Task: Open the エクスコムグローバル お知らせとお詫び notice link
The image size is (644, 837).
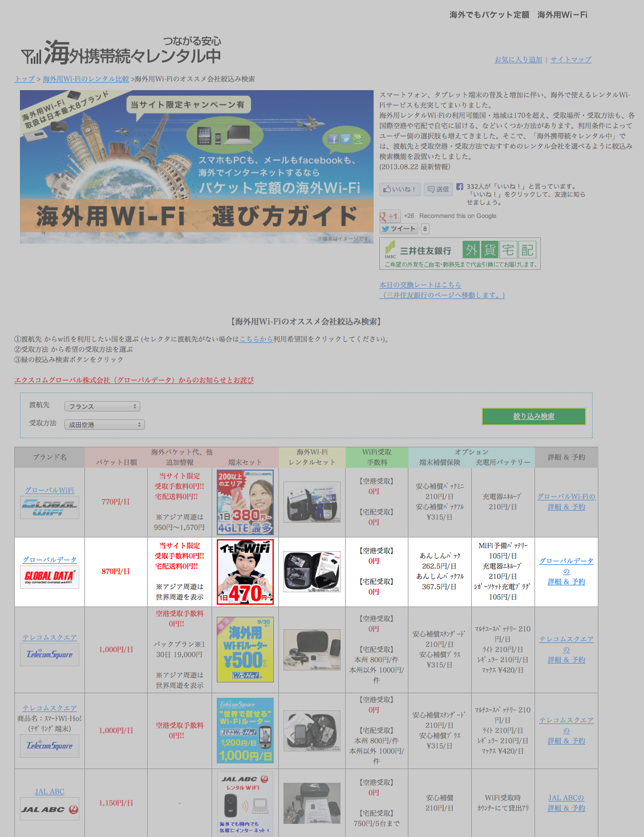Action: pyautogui.click(x=134, y=380)
